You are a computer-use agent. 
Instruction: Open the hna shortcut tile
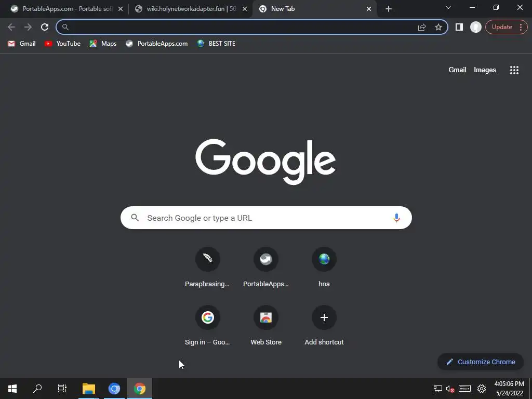click(x=324, y=268)
